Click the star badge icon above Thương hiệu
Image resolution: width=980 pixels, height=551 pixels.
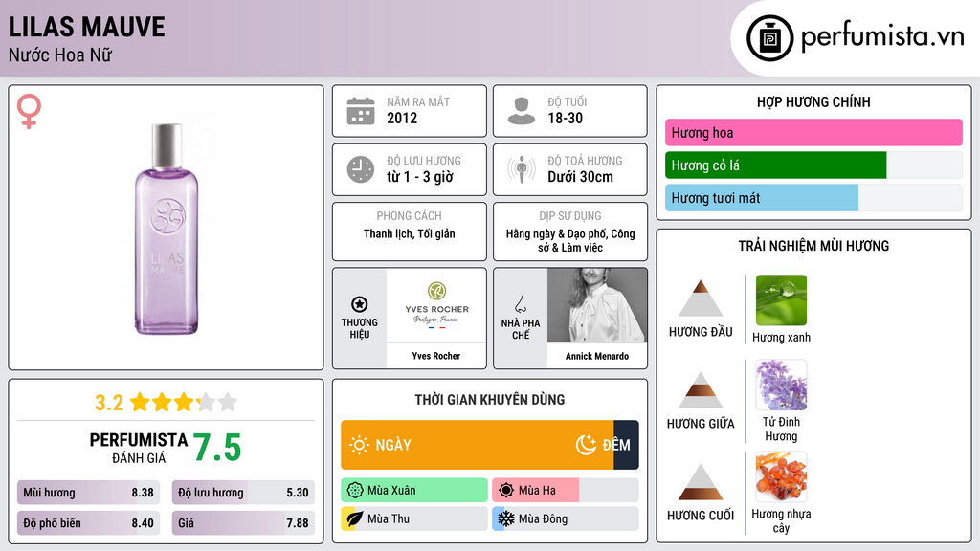point(360,304)
